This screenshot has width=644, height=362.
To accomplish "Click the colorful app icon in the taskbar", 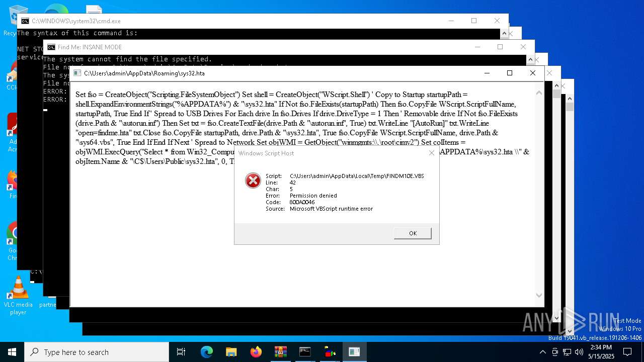I will coord(330,352).
